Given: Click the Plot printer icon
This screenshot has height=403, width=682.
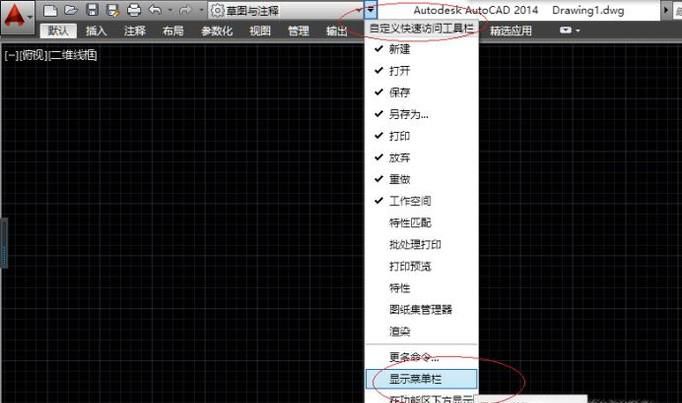Looking at the screenshot, I should click(134, 10).
